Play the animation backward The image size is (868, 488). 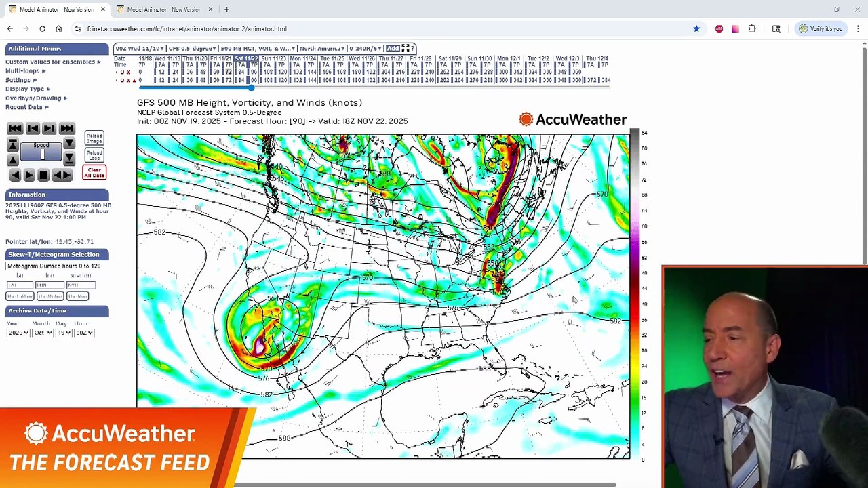pos(15,175)
